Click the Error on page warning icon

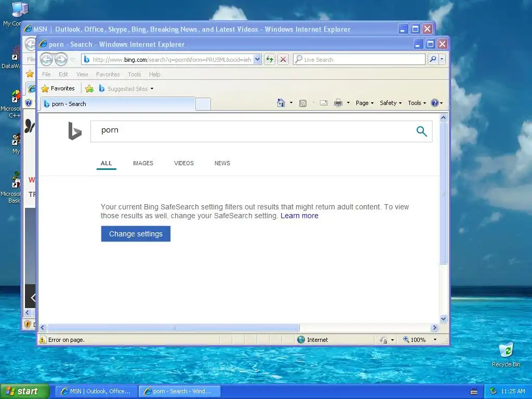click(x=43, y=340)
